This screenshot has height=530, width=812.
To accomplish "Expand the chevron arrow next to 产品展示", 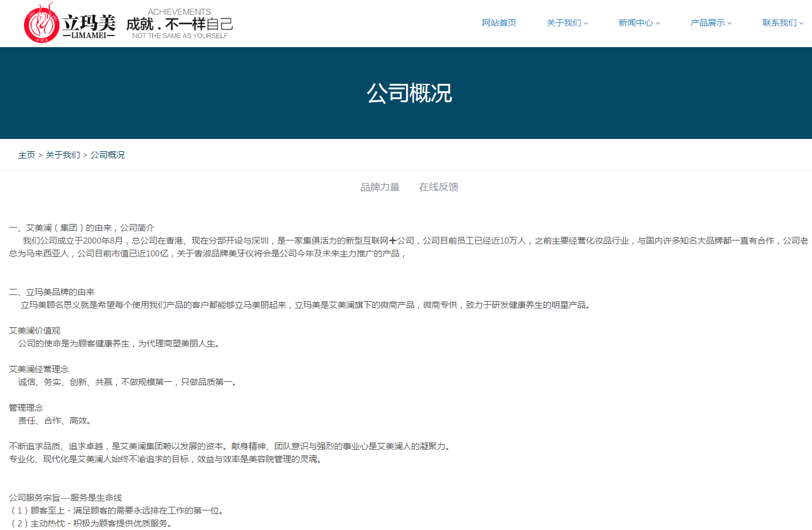I will (729, 23).
